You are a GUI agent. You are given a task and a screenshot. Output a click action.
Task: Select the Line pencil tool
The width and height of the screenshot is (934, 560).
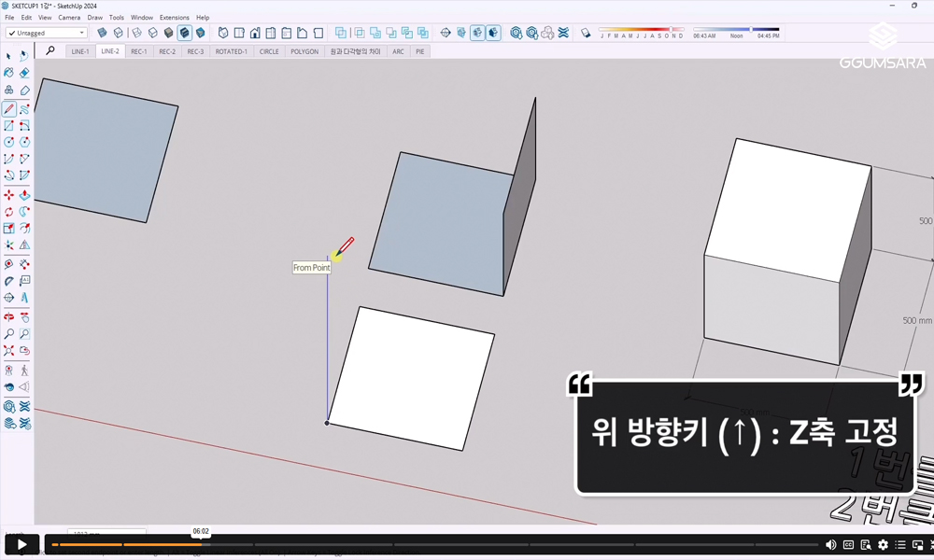point(9,109)
